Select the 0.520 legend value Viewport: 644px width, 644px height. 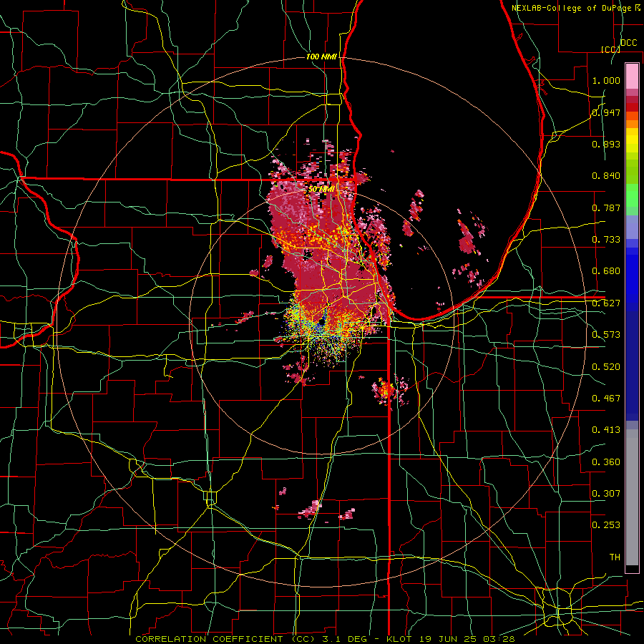pyautogui.click(x=606, y=367)
